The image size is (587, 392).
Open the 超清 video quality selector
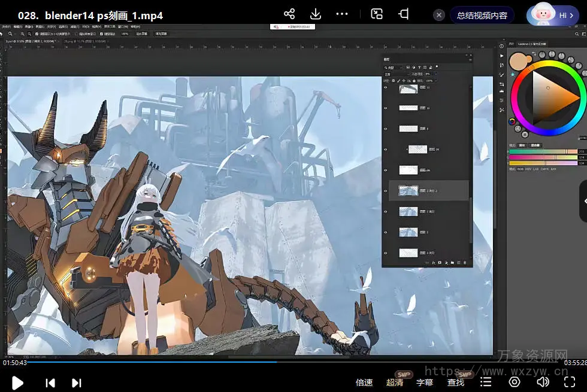[x=395, y=382]
